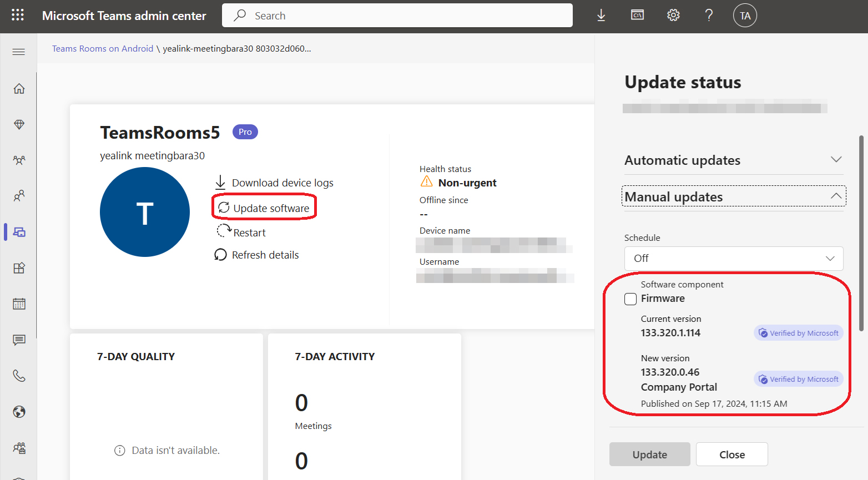Download device logs
This screenshot has height=480, width=868.
(274, 183)
